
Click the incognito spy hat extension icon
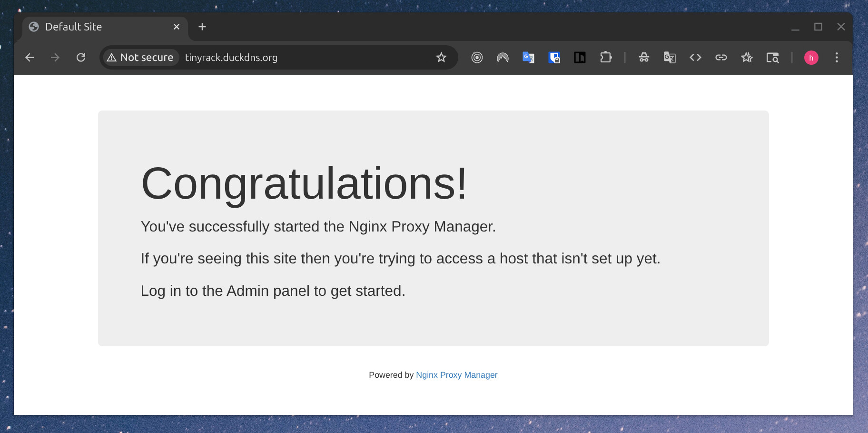[x=644, y=58]
